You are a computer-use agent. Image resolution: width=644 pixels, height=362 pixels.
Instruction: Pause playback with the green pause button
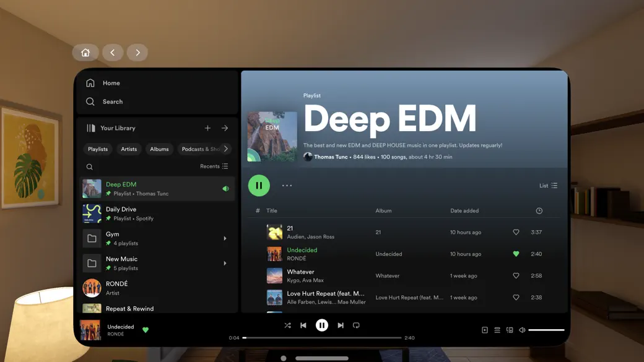pos(259,185)
